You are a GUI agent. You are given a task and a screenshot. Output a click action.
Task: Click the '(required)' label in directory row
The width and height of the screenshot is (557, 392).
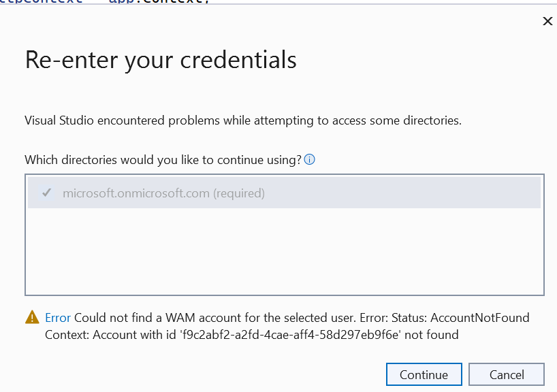click(x=239, y=193)
